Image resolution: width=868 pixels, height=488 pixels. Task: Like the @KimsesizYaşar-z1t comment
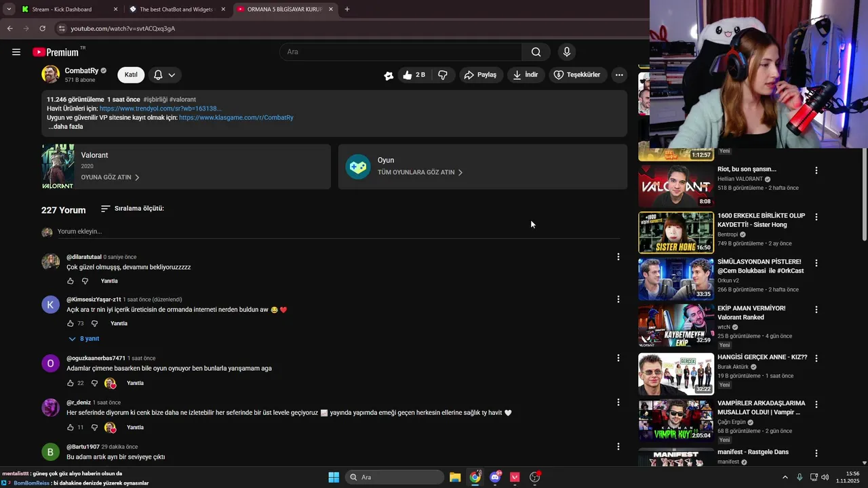(x=71, y=324)
